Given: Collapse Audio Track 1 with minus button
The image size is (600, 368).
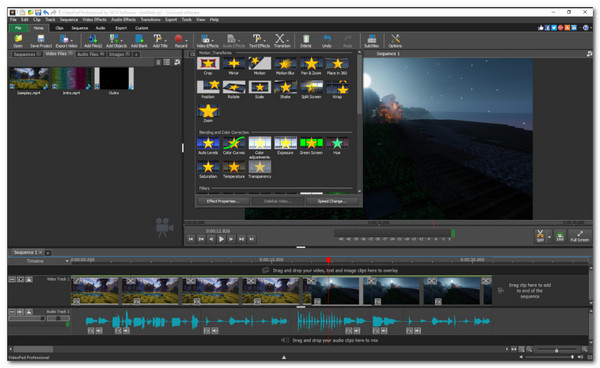Looking at the screenshot, I should coord(12,312).
